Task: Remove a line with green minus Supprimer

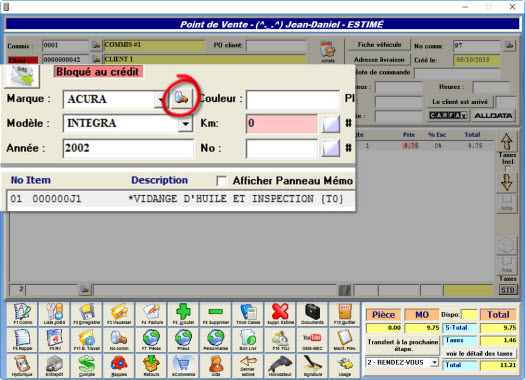Action: pyautogui.click(x=216, y=314)
